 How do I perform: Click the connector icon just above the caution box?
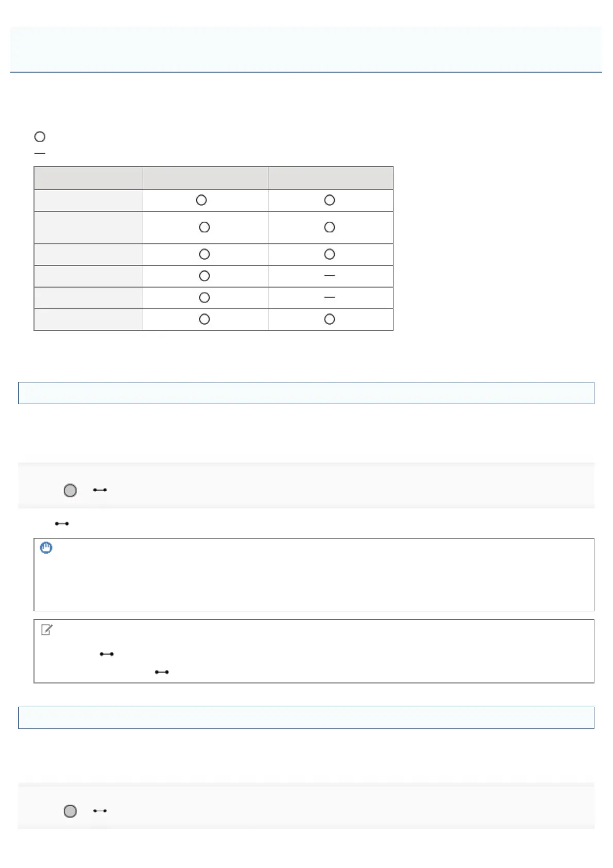(x=62, y=524)
